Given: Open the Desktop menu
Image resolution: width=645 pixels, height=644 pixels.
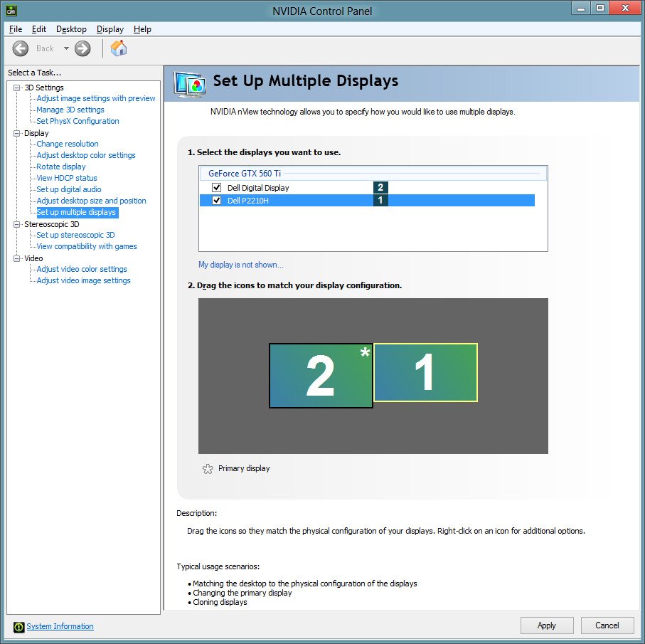Looking at the screenshot, I should (71, 29).
